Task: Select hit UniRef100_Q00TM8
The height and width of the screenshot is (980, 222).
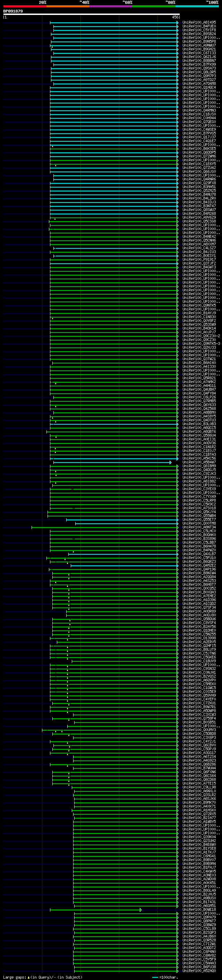Action: [x=199, y=524]
